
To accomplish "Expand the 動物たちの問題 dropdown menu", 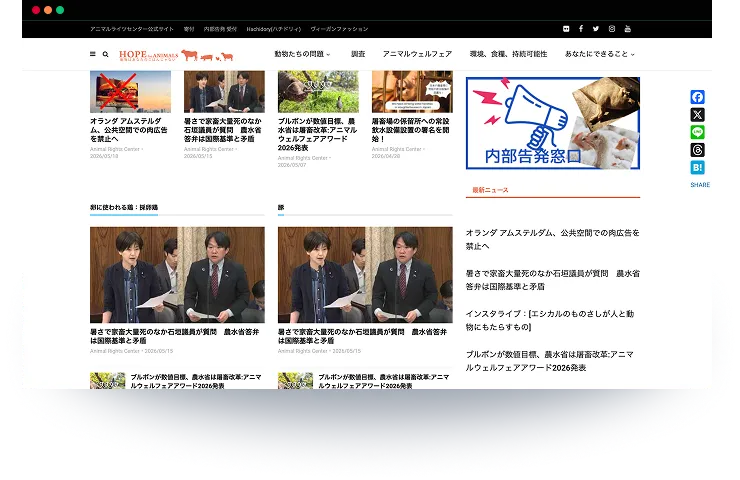I will [x=302, y=54].
